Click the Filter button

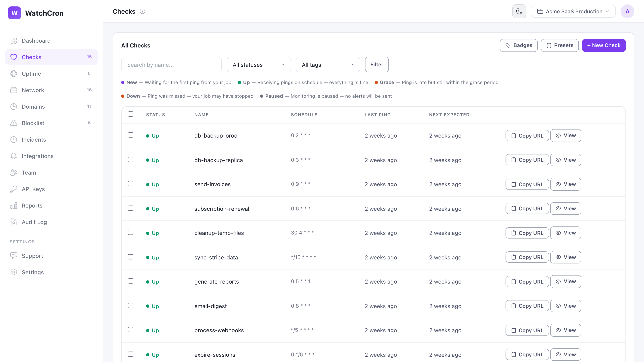pyautogui.click(x=377, y=65)
